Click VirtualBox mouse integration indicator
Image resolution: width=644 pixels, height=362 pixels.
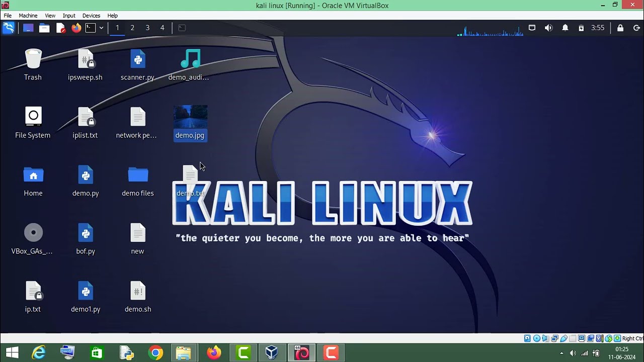(x=609, y=338)
